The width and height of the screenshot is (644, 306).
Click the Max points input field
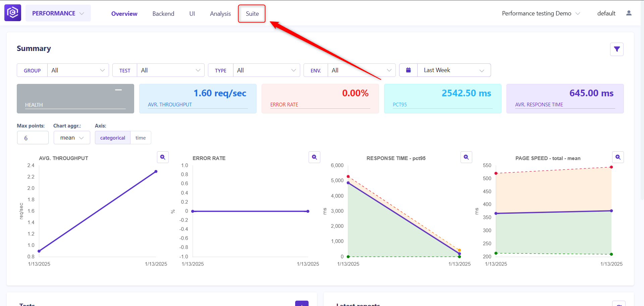33,138
